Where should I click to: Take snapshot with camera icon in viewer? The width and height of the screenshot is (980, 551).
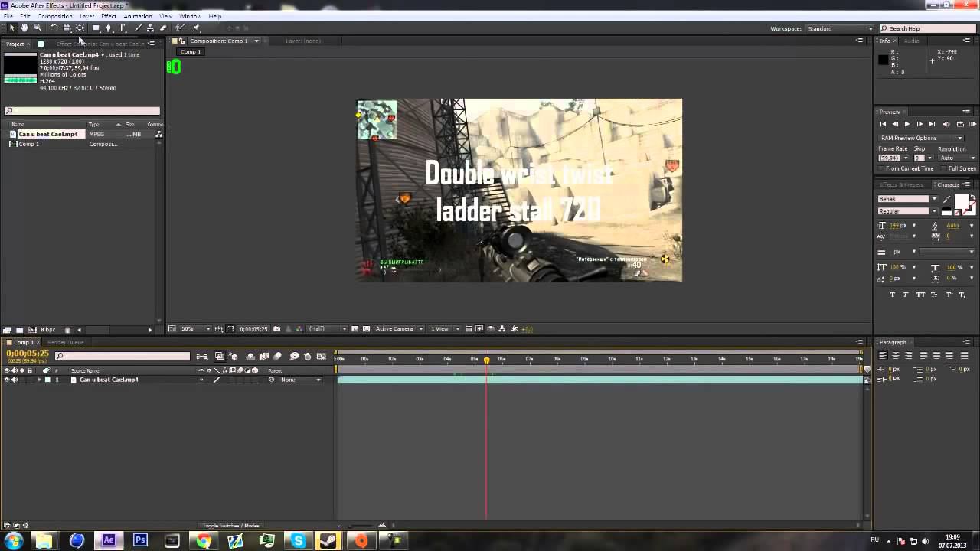[x=276, y=329]
